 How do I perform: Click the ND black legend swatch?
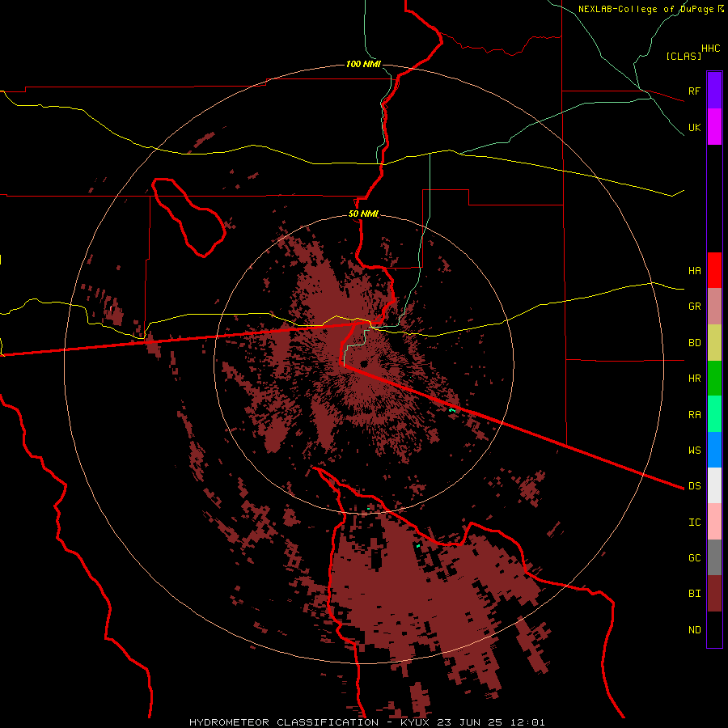point(714,629)
